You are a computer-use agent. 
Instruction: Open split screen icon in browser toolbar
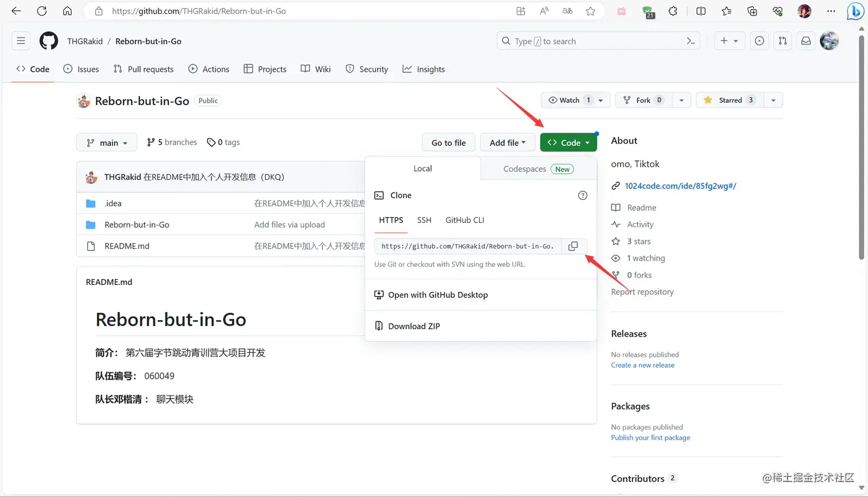point(701,11)
